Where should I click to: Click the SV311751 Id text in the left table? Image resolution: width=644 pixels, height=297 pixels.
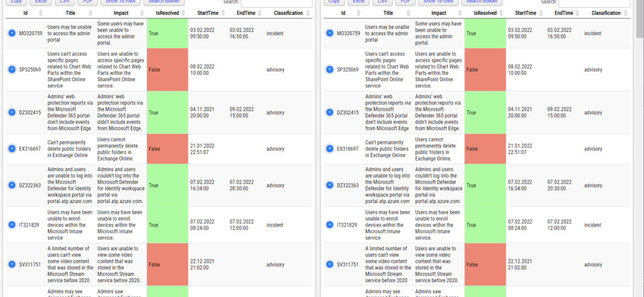pos(30,265)
